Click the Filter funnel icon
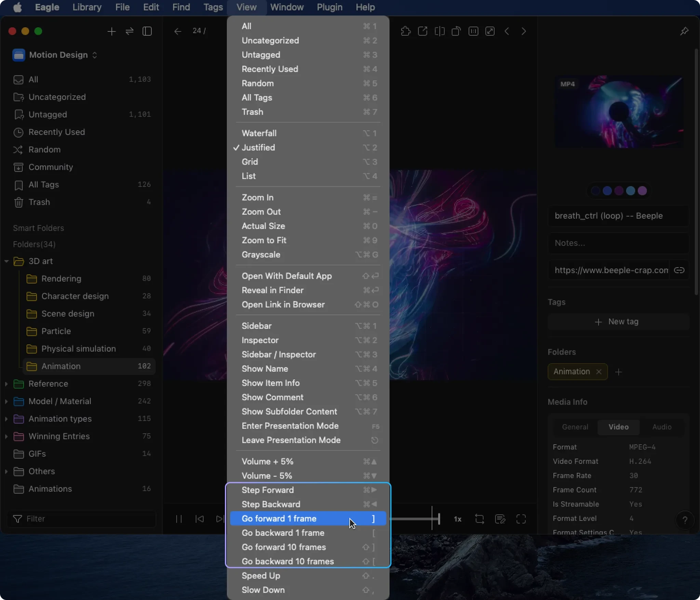Image resolution: width=700 pixels, height=600 pixels. 17,519
